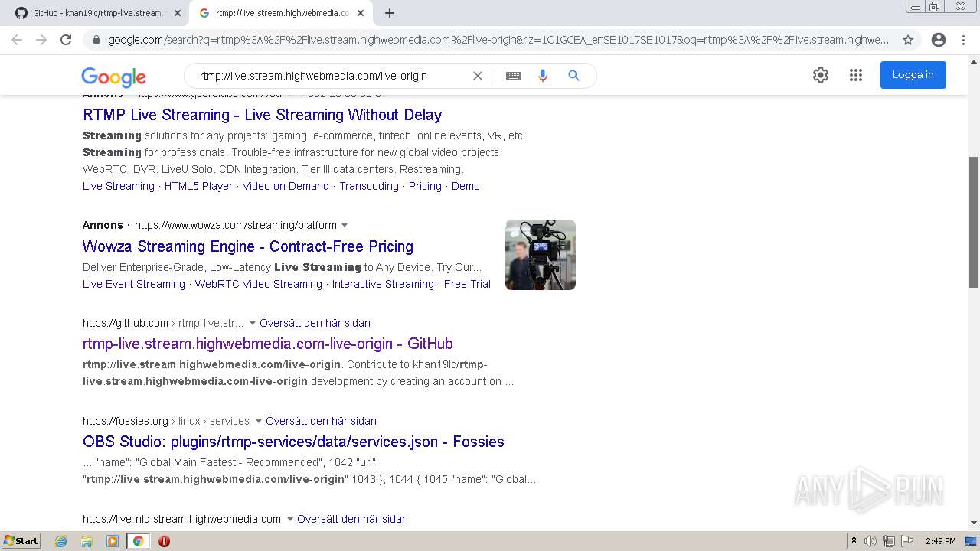Close the Google search tab
Screen dimensions: 980x551
point(361,13)
